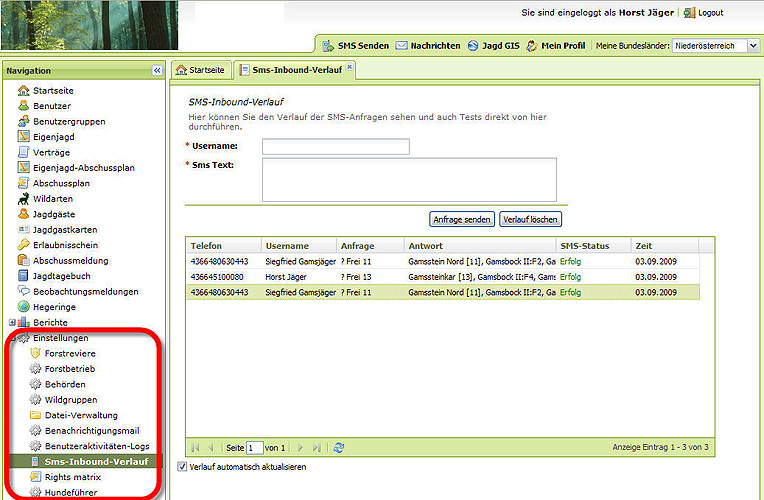Click the Anfrage column header
This screenshot has width=764, height=500.
coord(370,246)
